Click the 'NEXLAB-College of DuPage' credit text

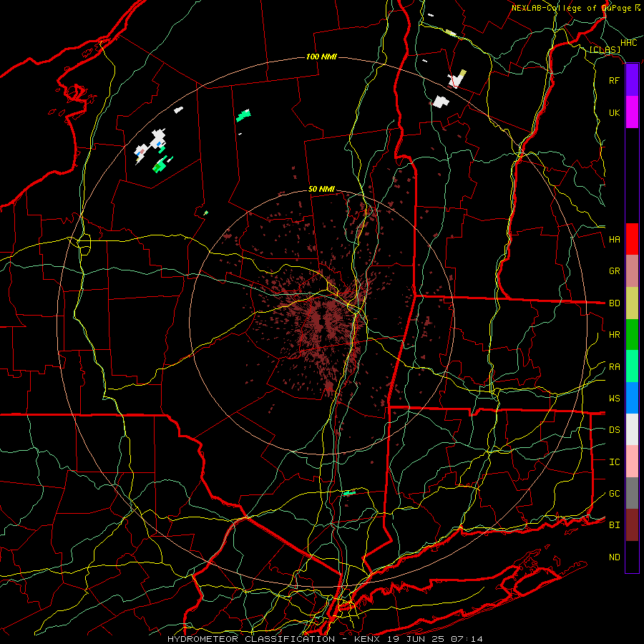[572, 8]
